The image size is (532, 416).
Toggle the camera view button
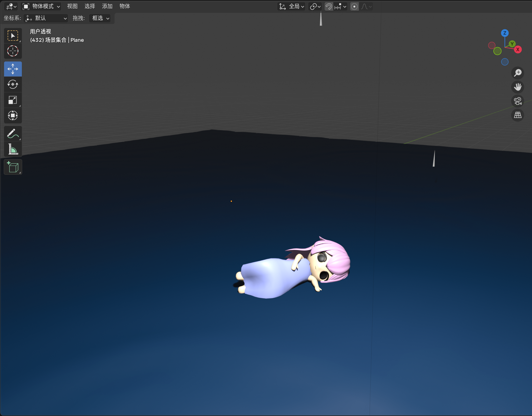[518, 101]
